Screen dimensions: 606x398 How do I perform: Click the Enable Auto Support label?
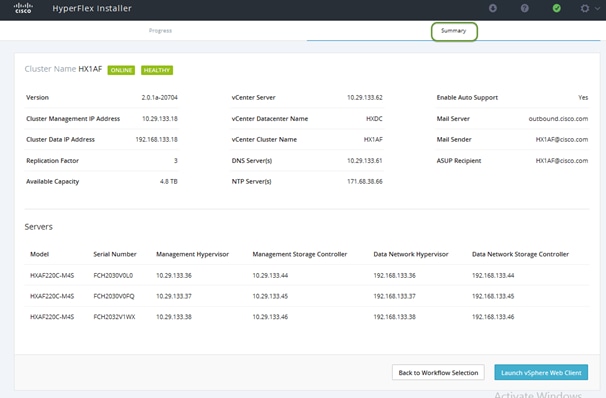[x=467, y=97]
